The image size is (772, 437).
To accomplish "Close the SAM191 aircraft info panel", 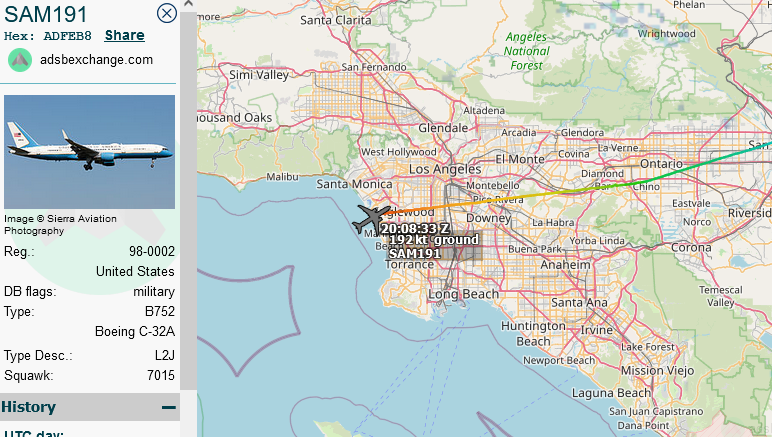I will (x=166, y=13).
